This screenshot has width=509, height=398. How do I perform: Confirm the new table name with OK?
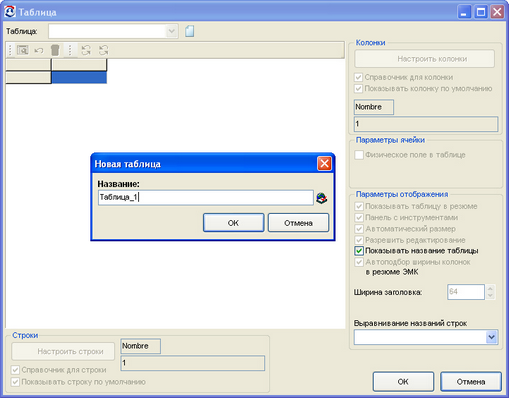(x=233, y=223)
